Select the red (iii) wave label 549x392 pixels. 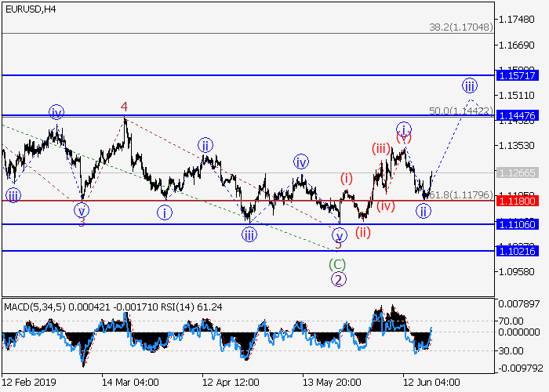point(382,148)
